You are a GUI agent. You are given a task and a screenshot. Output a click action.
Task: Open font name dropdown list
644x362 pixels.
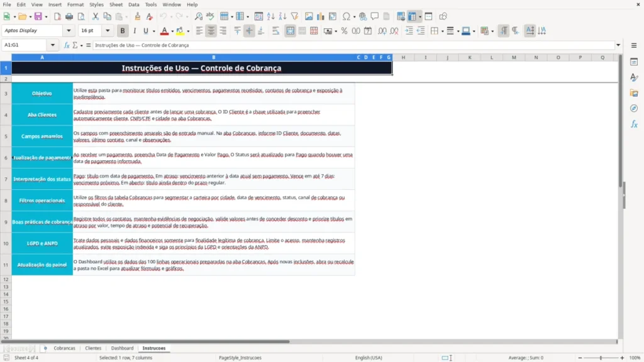click(x=69, y=31)
